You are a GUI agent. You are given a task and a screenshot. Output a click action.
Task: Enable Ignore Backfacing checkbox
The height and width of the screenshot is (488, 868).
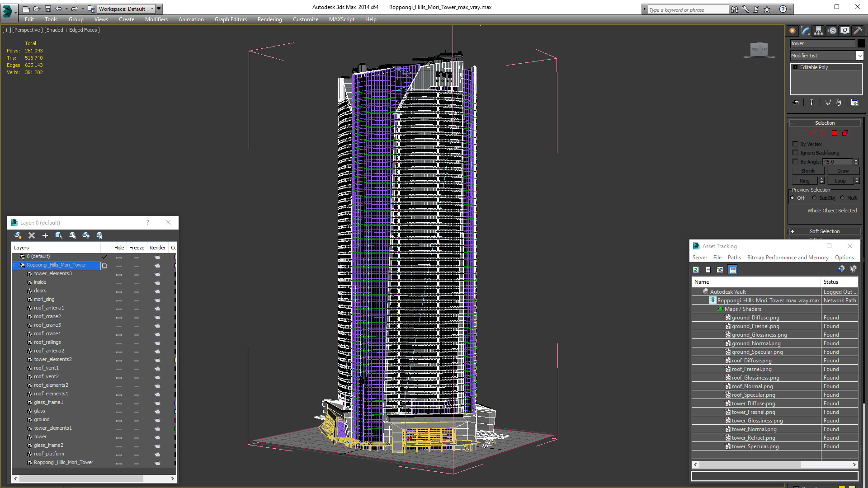point(796,153)
